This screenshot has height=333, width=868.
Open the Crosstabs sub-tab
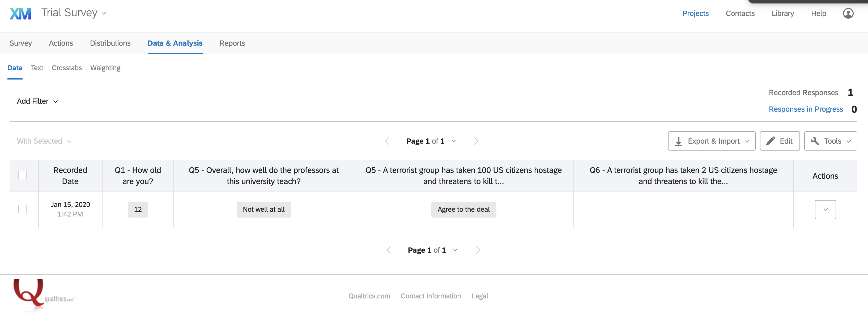click(x=67, y=68)
